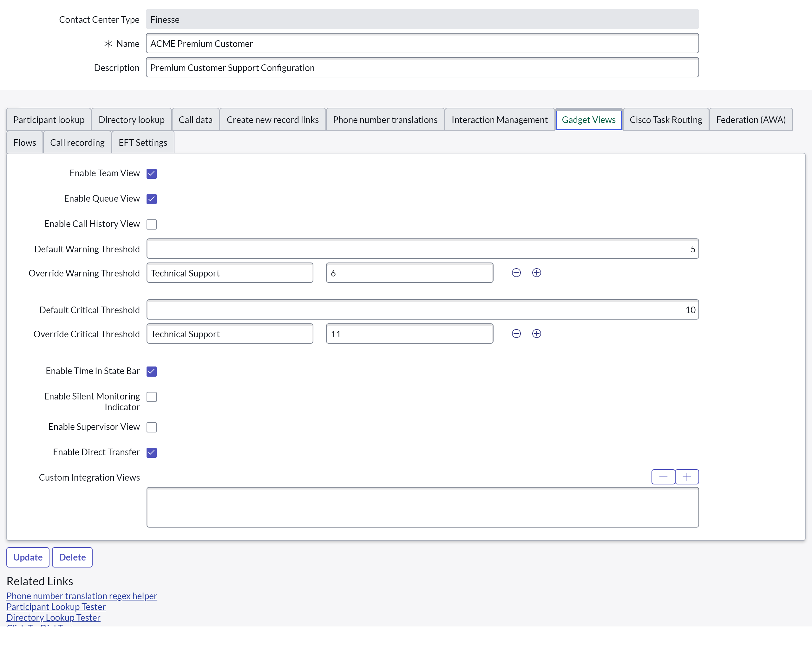Toggle Enable Supervisor View checkbox
The image size is (812, 655).
pos(151,427)
